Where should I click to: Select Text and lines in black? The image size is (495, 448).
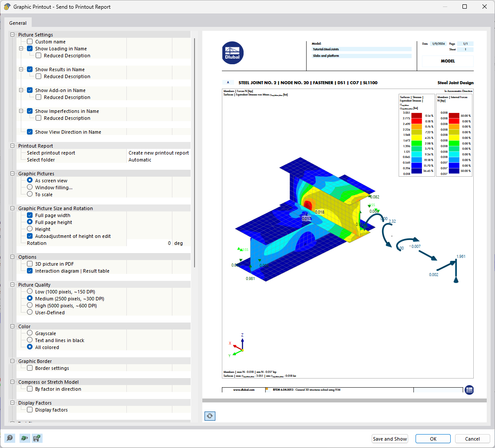point(30,340)
